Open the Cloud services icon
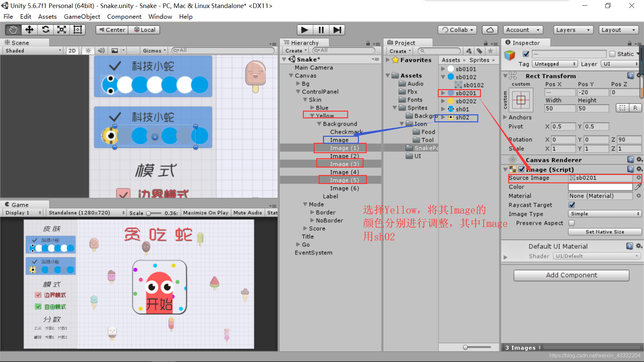Screen dimensions: 644x362 [x=490, y=30]
